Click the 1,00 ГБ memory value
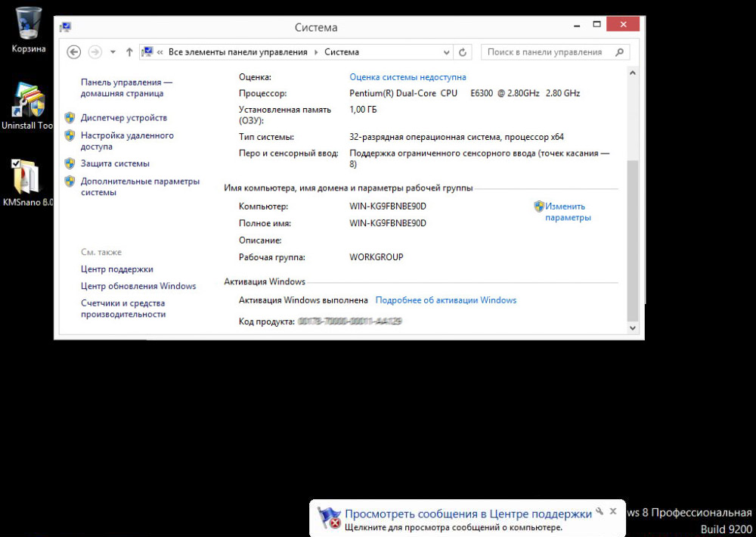The image size is (756, 537). tap(363, 110)
